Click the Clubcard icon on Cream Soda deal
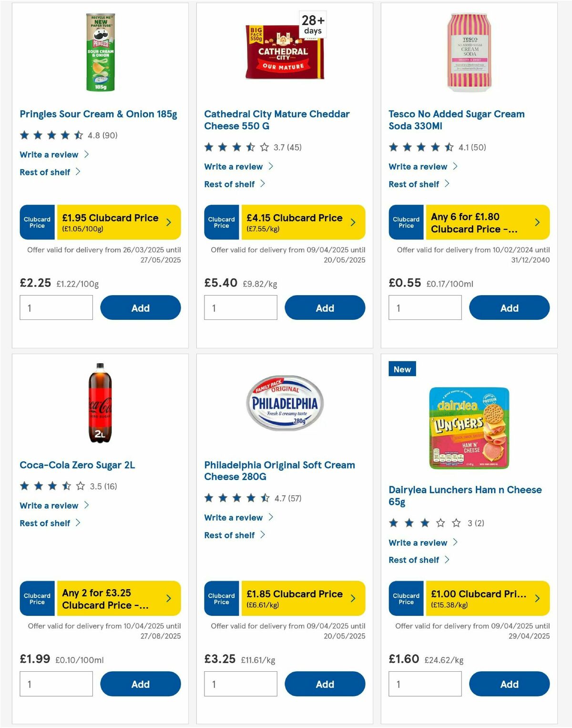 [x=406, y=222]
